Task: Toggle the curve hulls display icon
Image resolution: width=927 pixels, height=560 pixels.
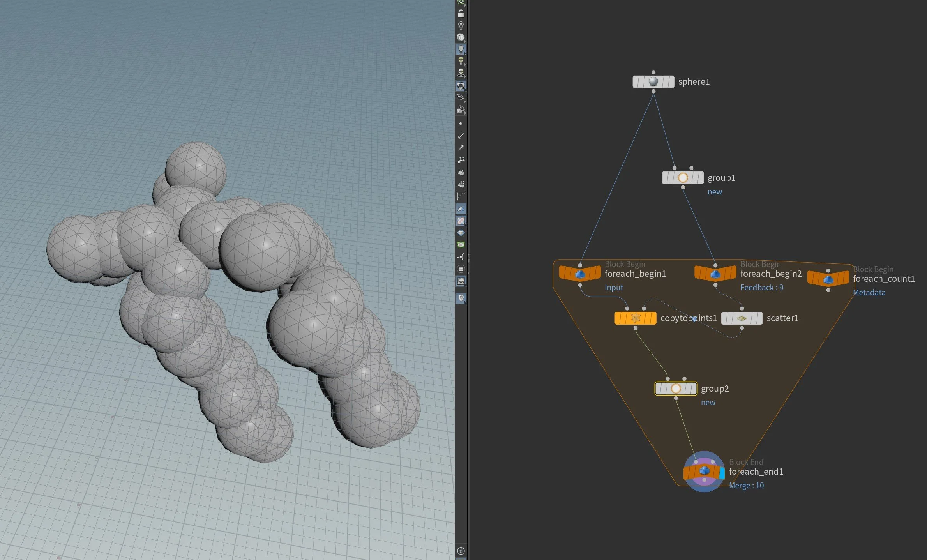Action: [x=461, y=196]
